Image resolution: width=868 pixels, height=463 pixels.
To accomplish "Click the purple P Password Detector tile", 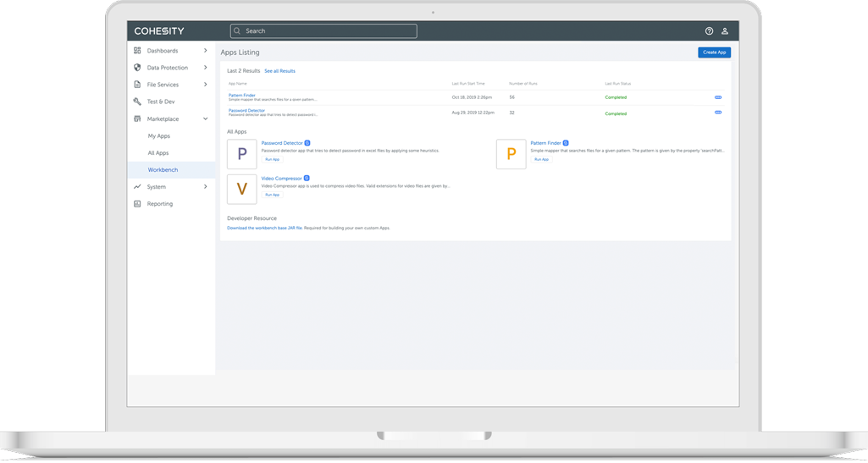I will (x=242, y=154).
